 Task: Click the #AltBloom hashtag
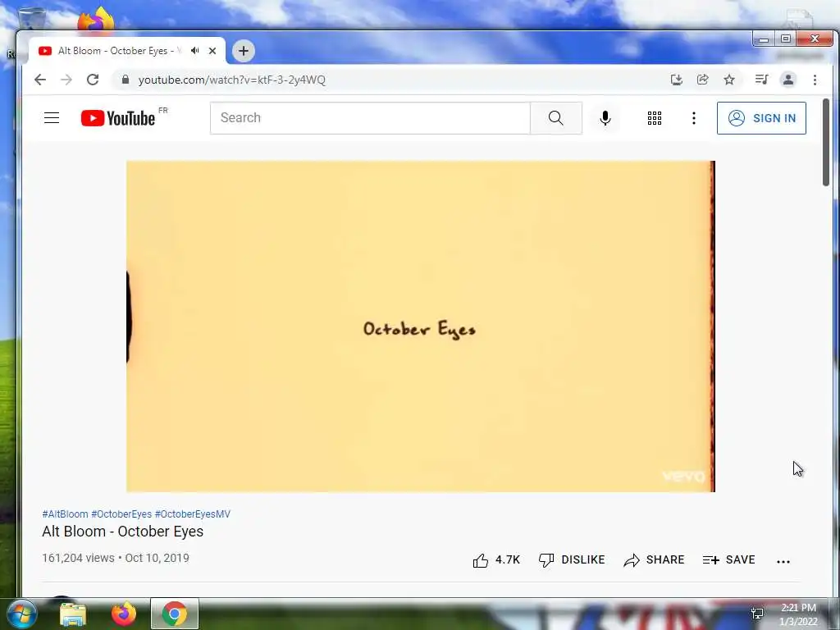point(65,514)
